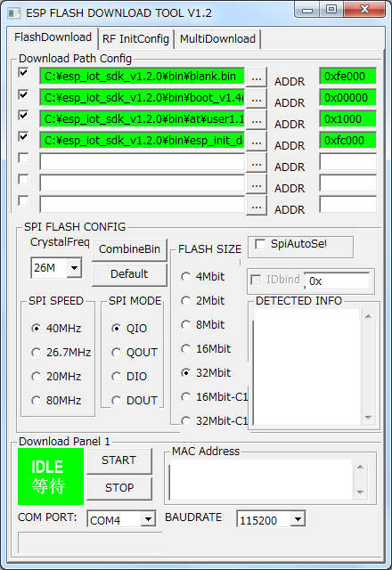Click MAC Address scrollbar up arrow
This screenshot has height=570, width=392.
(360, 467)
